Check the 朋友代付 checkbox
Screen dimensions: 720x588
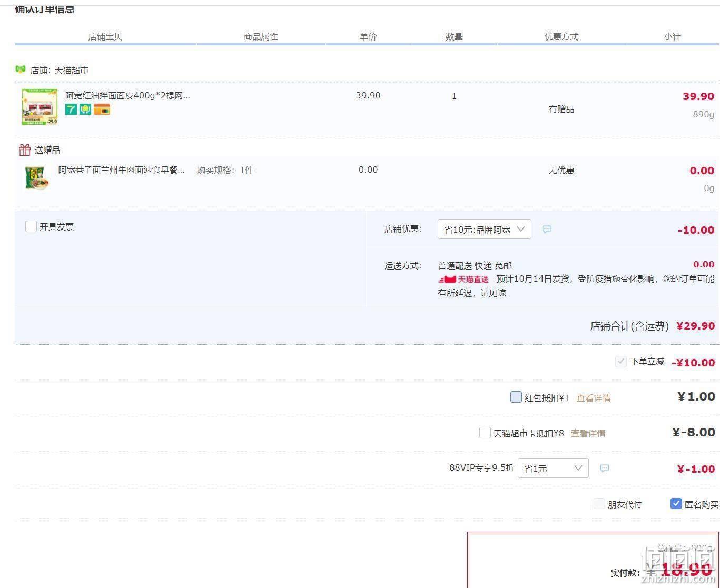(599, 504)
